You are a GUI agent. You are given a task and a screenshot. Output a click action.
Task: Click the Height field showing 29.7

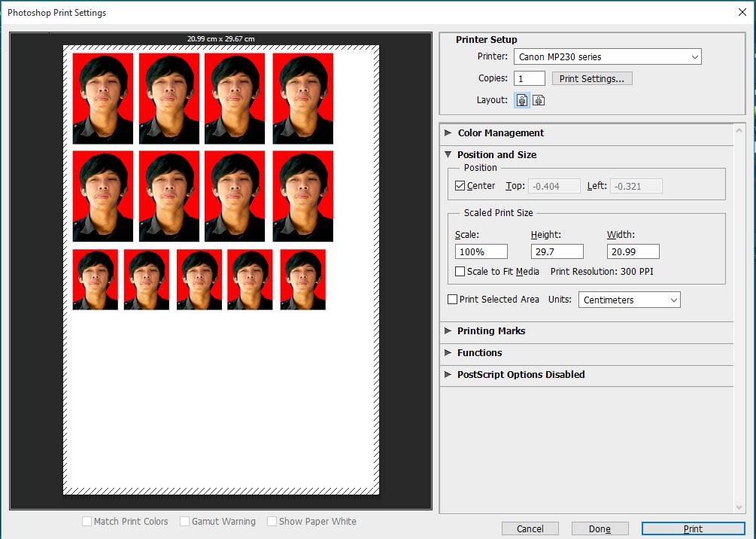[x=557, y=251]
